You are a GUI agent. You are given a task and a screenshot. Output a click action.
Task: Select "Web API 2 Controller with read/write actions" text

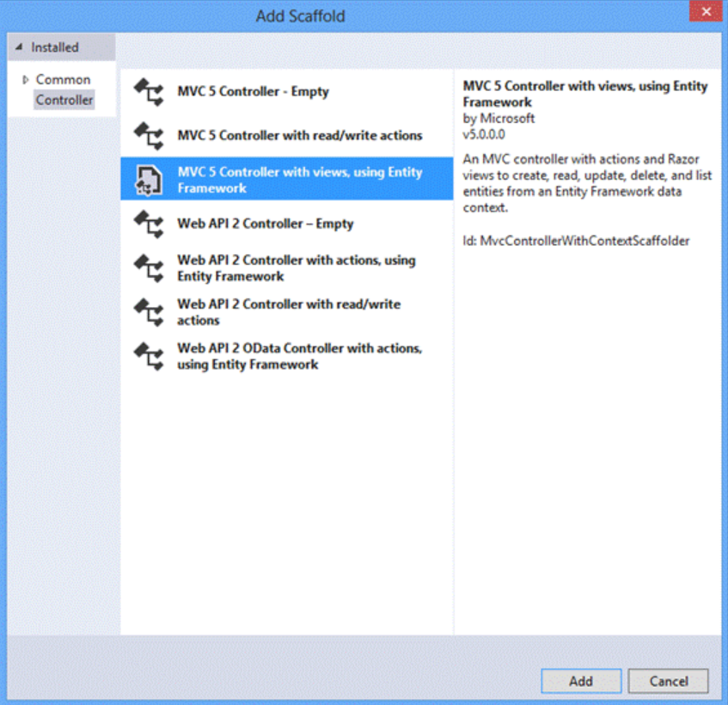(288, 312)
